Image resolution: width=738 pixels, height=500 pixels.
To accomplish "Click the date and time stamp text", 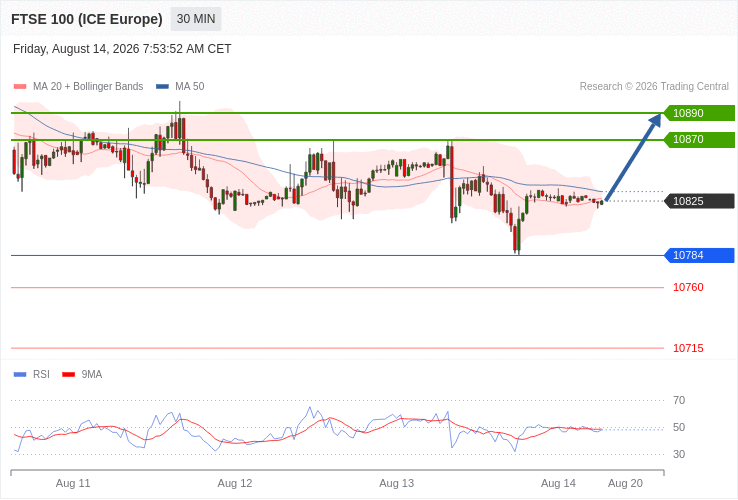I will [x=122, y=49].
